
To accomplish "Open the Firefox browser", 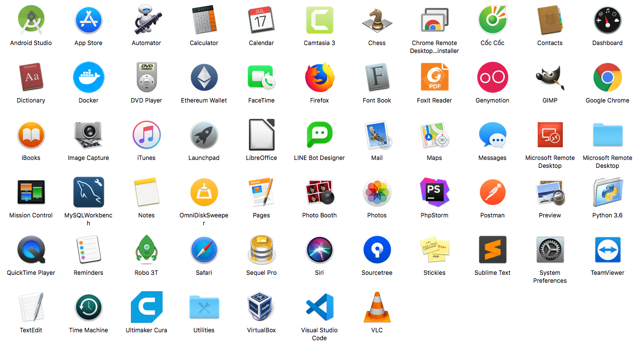I will [319, 77].
